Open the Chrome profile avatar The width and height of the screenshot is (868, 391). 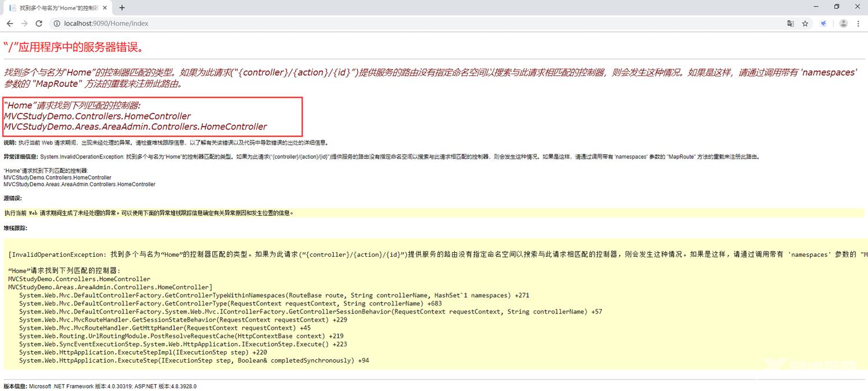[x=843, y=24]
